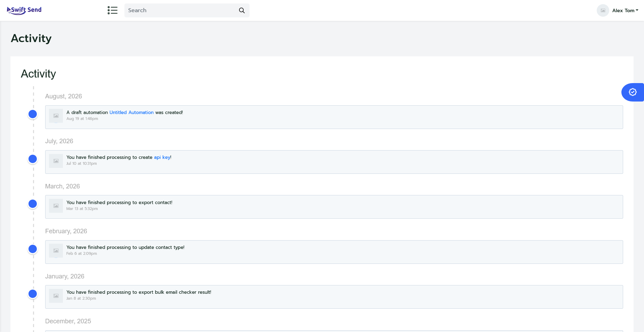This screenshot has width=644, height=332.
Task: Click the 'February, 2026' month heading
Action: point(66,231)
